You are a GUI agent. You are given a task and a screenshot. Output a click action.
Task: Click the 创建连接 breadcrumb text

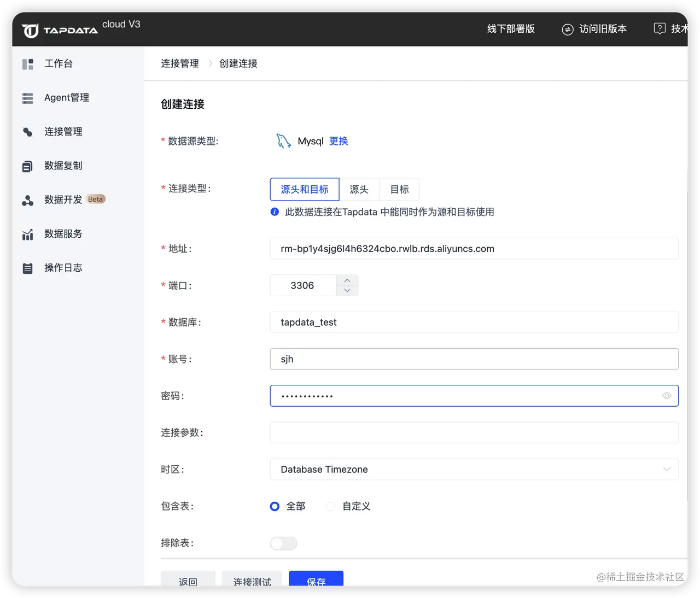(238, 64)
